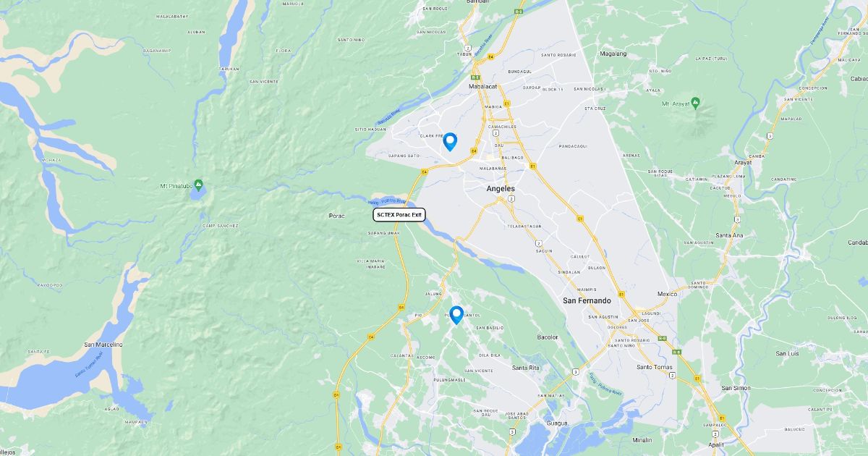Click the San Luis town label
Screen dimensions: 868x456
[787, 353]
